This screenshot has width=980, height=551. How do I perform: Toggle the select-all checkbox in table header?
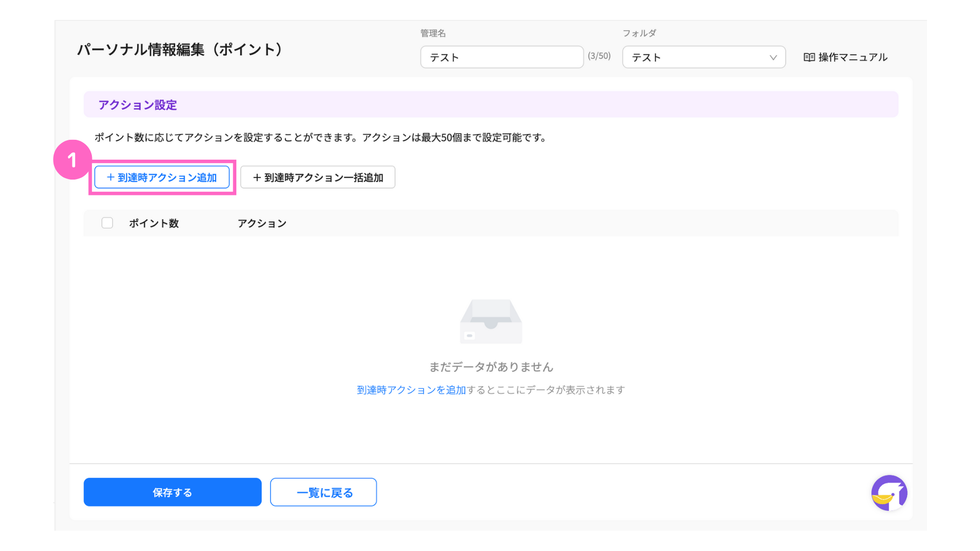[107, 223]
